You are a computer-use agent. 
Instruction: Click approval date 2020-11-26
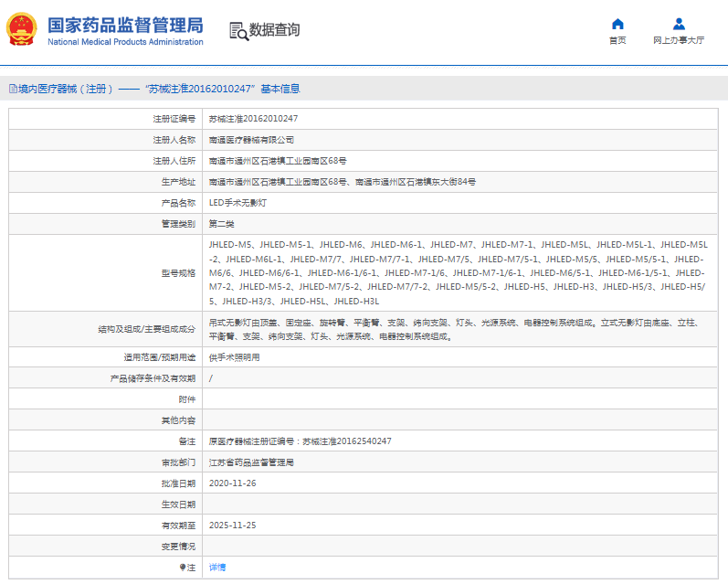(233, 483)
